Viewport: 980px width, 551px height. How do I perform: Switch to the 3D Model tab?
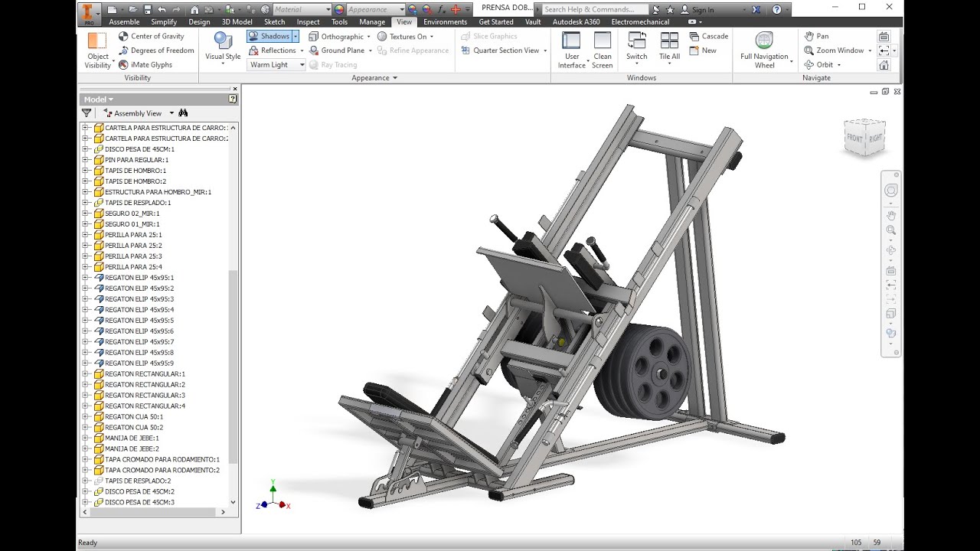237,22
